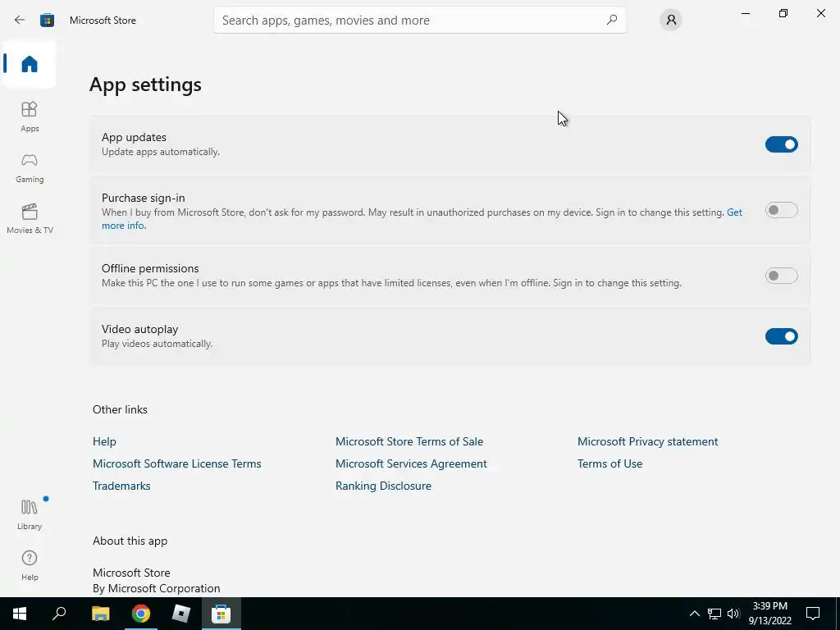Open network status tray icon

[714, 614]
